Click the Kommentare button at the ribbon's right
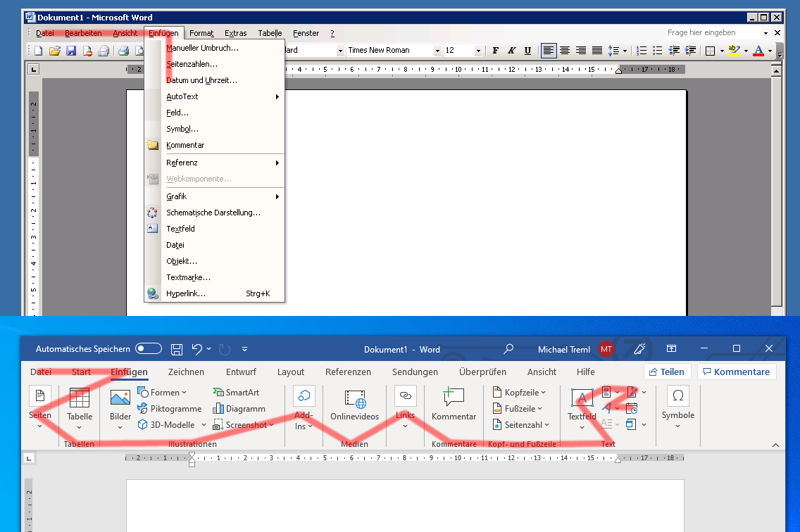 [737, 372]
